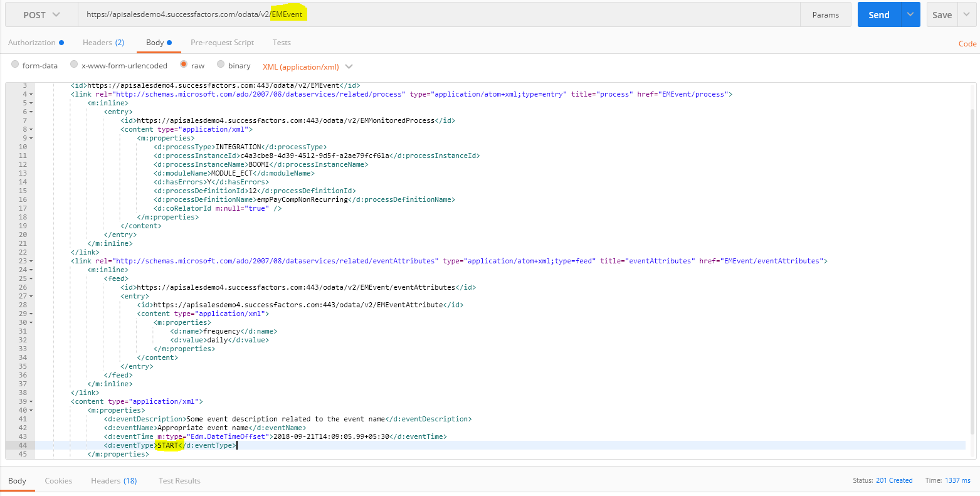Image resolution: width=980 pixels, height=496 pixels.
Task: Collapse the fold arrow at line 8
Action: [31, 129]
